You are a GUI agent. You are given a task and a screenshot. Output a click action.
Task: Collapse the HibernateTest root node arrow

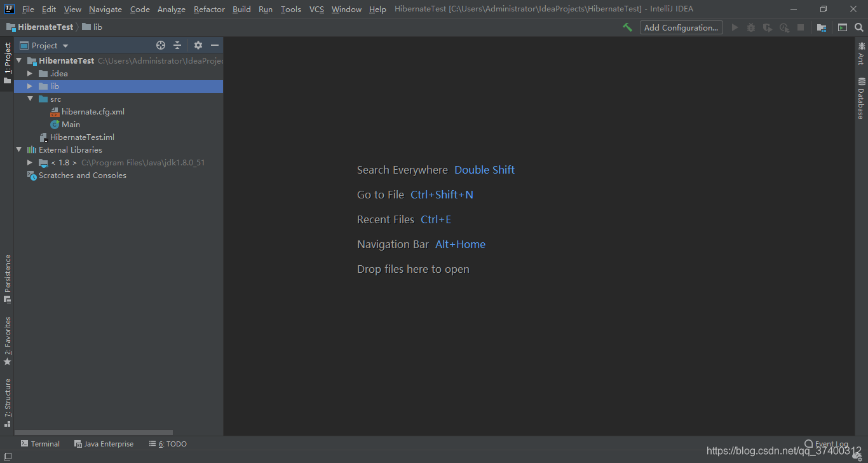18,60
